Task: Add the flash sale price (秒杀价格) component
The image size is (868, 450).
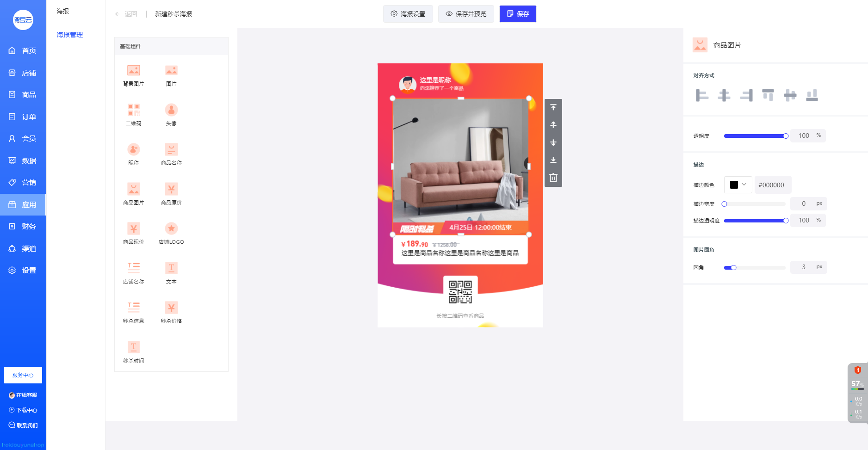Action: (171, 312)
